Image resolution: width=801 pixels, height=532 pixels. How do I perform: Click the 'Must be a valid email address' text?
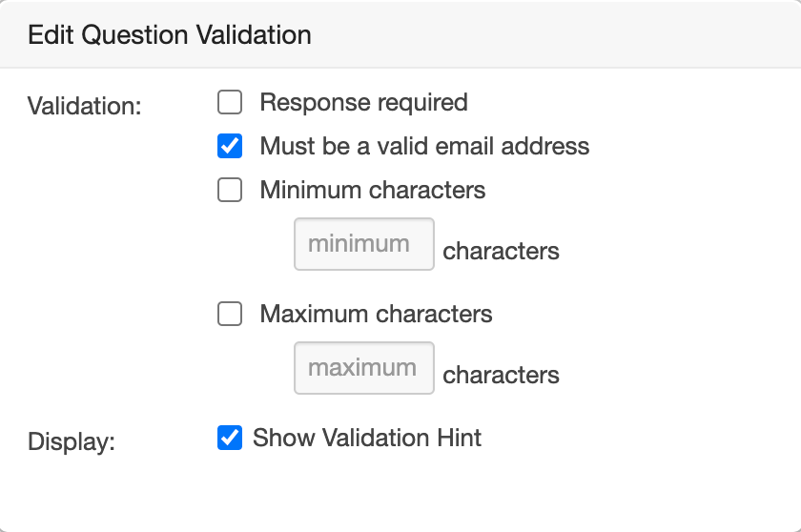pos(424,147)
